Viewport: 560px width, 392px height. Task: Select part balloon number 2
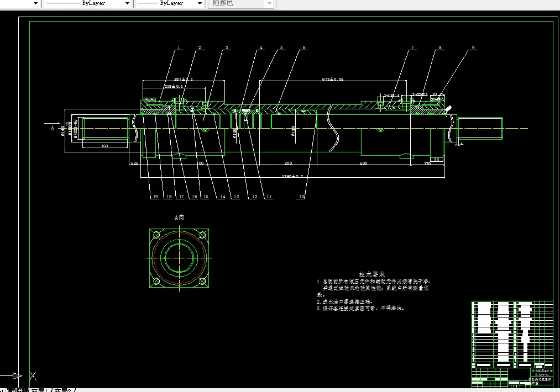[200, 47]
